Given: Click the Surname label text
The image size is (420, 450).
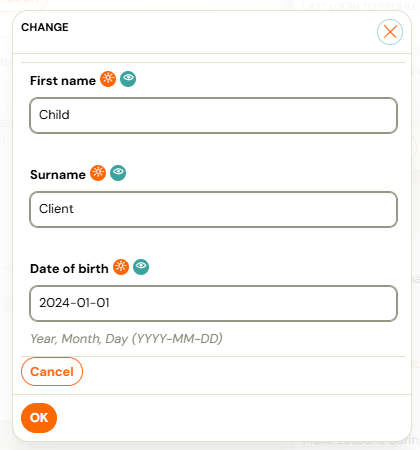Looking at the screenshot, I should coord(58,175).
